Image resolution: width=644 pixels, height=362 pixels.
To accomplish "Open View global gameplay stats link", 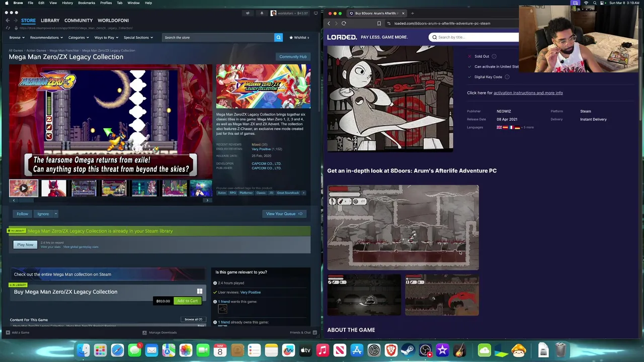I will (80, 247).
